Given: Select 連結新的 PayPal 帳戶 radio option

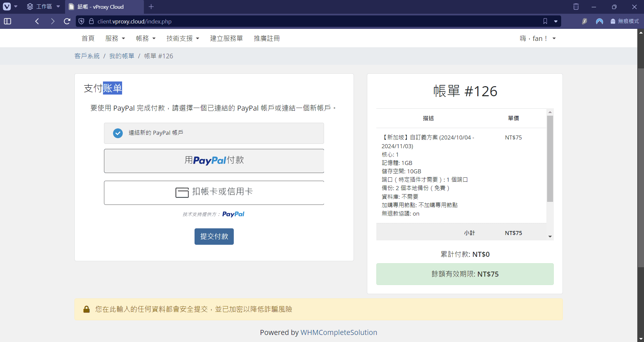Looking at the screenshot, I should 214,133.
